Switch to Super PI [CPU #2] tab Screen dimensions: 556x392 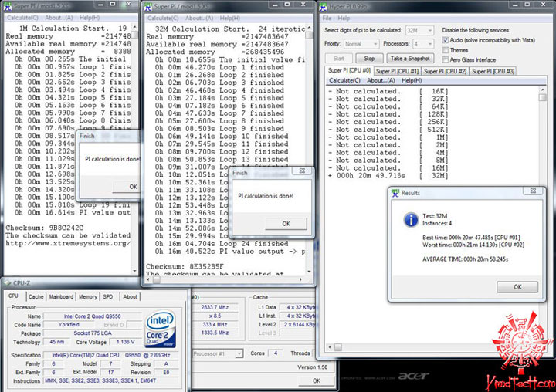tap(445, 71)
